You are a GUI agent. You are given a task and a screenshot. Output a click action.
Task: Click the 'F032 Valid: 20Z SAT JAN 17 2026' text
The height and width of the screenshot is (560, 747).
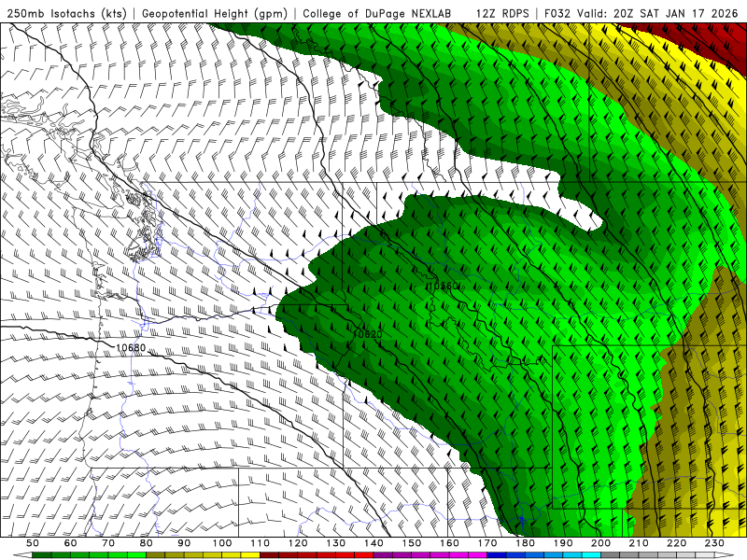click(x=641, y=14)
